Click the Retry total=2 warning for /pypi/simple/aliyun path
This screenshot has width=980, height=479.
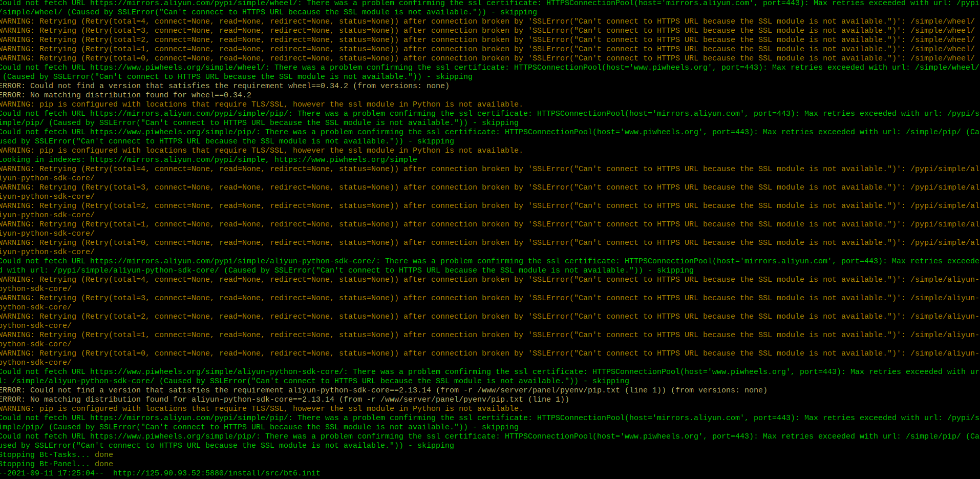(489, 210)
